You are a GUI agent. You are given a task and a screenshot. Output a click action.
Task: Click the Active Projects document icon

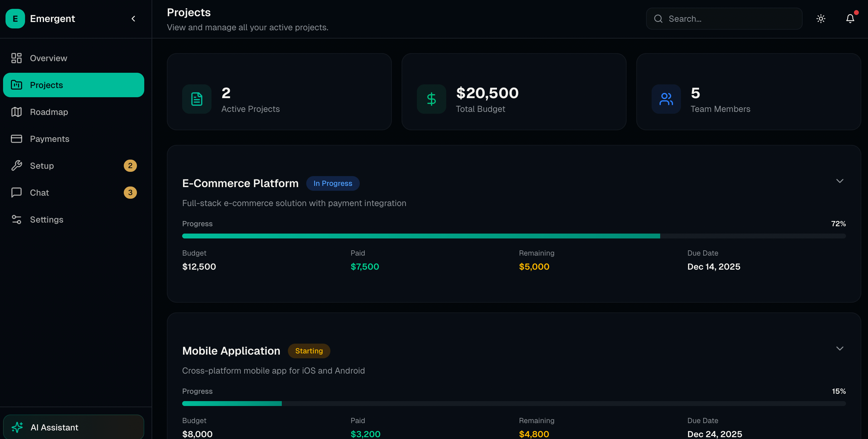[x=197, y=99]
